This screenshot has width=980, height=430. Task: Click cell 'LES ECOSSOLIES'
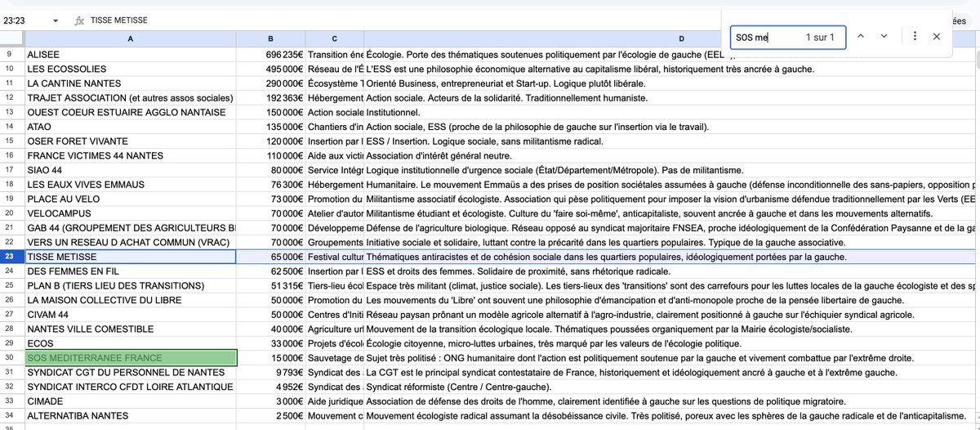pyautogui.click(x=131, y=69)
